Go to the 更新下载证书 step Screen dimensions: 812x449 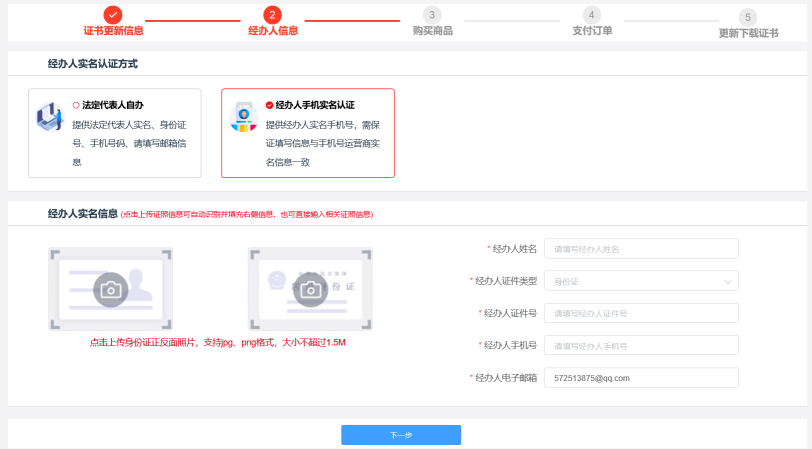point(748,33)
